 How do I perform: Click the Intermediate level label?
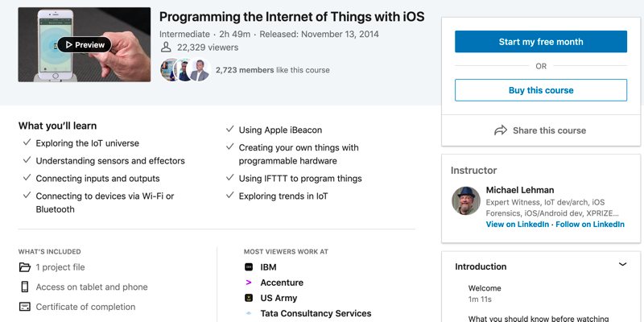pyautogui.click(x=184, y=34)
